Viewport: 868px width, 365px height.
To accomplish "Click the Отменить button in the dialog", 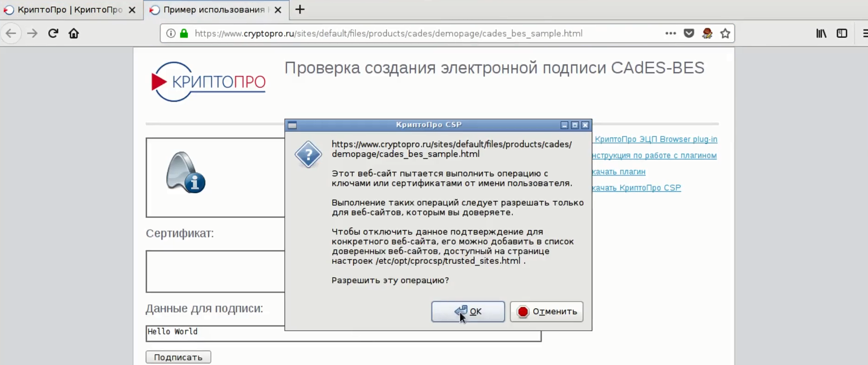I will (547, 312).
